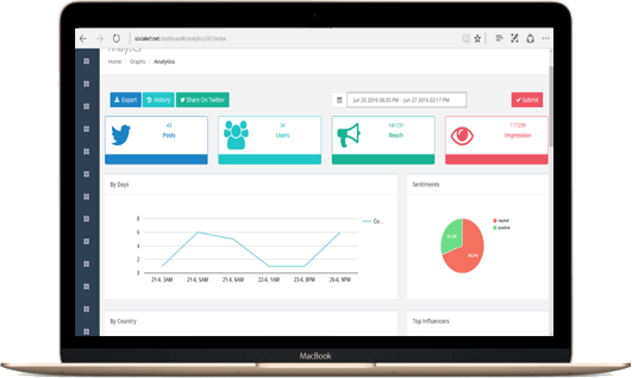Viewport: 632px width, 378px height.
Task: Click the 21-6, 5AM x-axis label
Action: (198, 280)
